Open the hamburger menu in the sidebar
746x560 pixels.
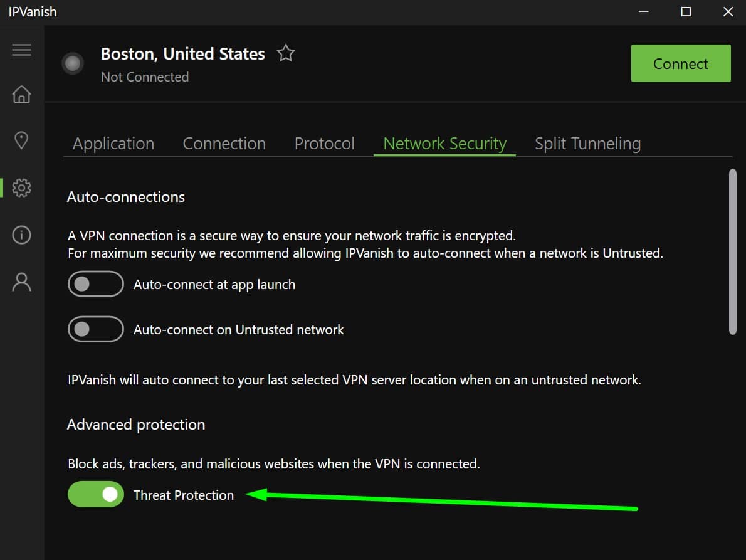[x=21, y=50]
